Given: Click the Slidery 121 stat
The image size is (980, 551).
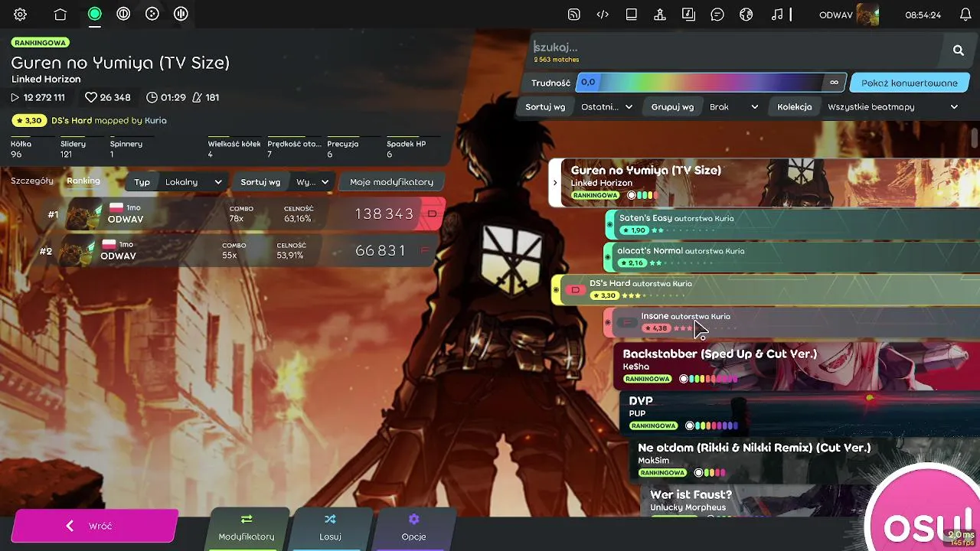Looking at the screenshot, I should coord(73,148).
